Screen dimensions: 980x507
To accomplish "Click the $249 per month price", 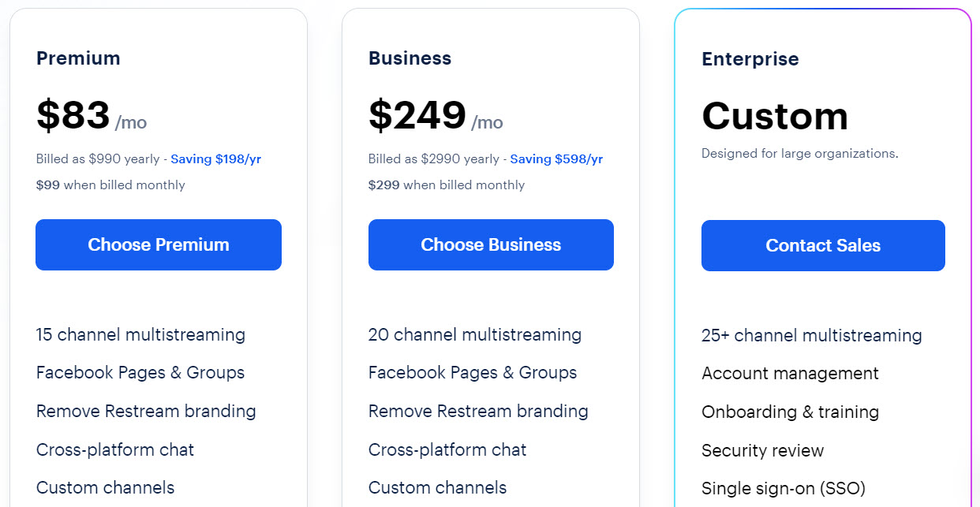I will pyautogui.click(x=436, y=116).
